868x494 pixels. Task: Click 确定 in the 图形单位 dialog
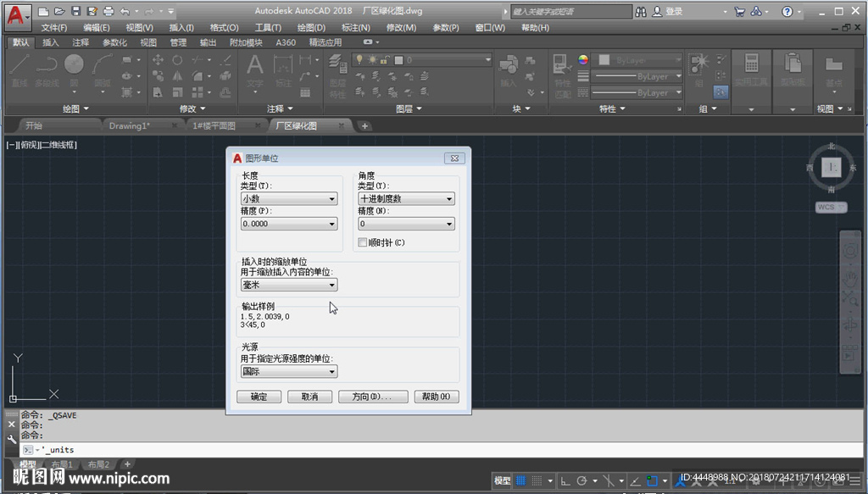click(259, 397)
